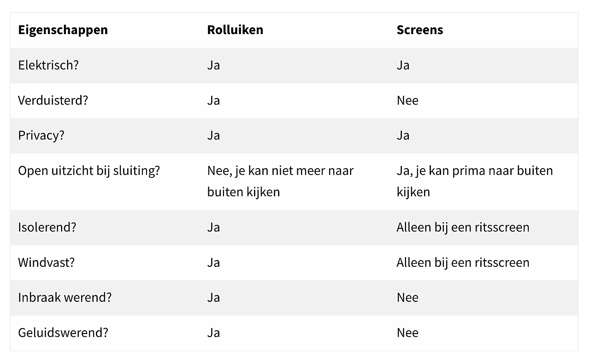Viewport: 590px width, 364px height.
Task: Click Nee in Screens column for Geluidswerend
Action: 407,333
